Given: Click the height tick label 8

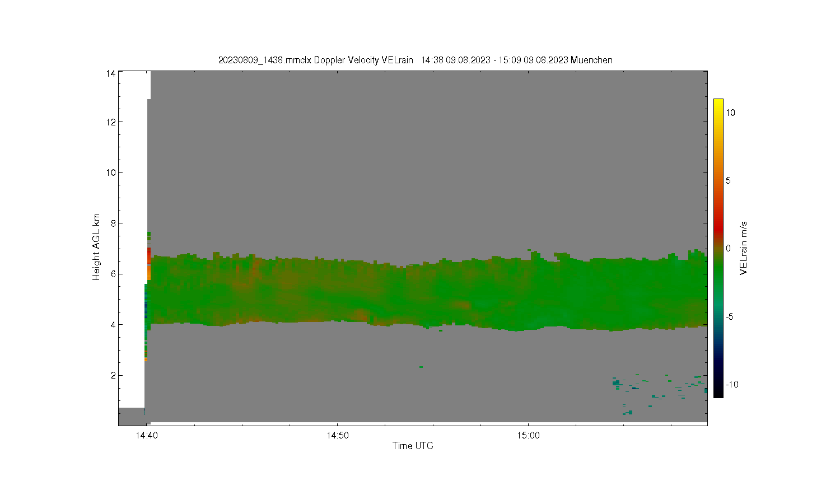Looking at the screenshot, I should pyautogui.click(x=113, y=223).
